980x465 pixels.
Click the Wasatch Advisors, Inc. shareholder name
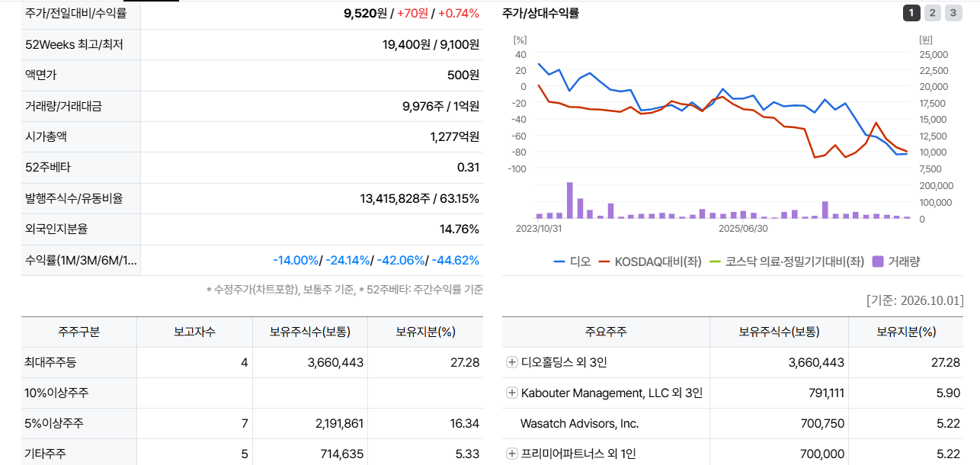(579, 423)
